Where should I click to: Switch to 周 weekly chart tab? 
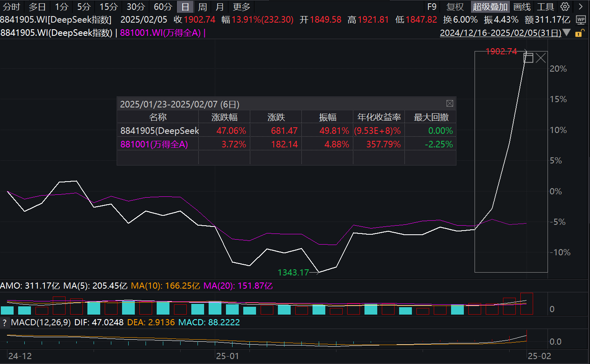point(202,6)
